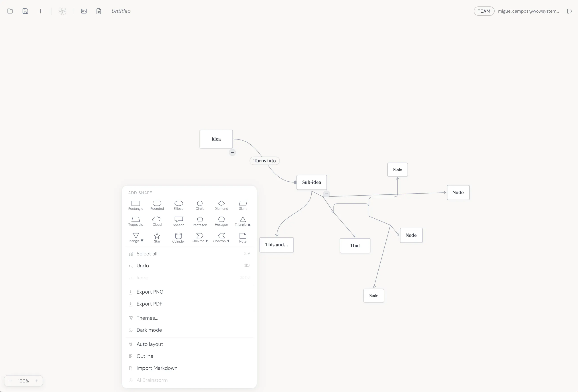
Task: Collapse children of the Idea node
Action: click(232, 152)
